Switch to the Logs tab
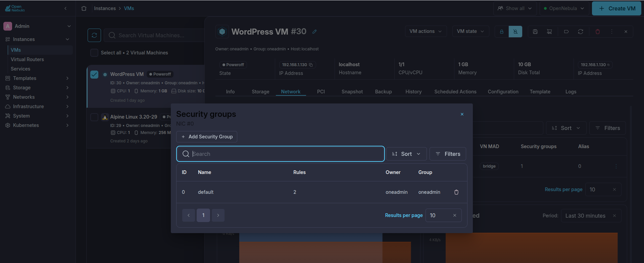Image resolution: width=644 pixels, height=263 pixels. [x=571, y=92]
